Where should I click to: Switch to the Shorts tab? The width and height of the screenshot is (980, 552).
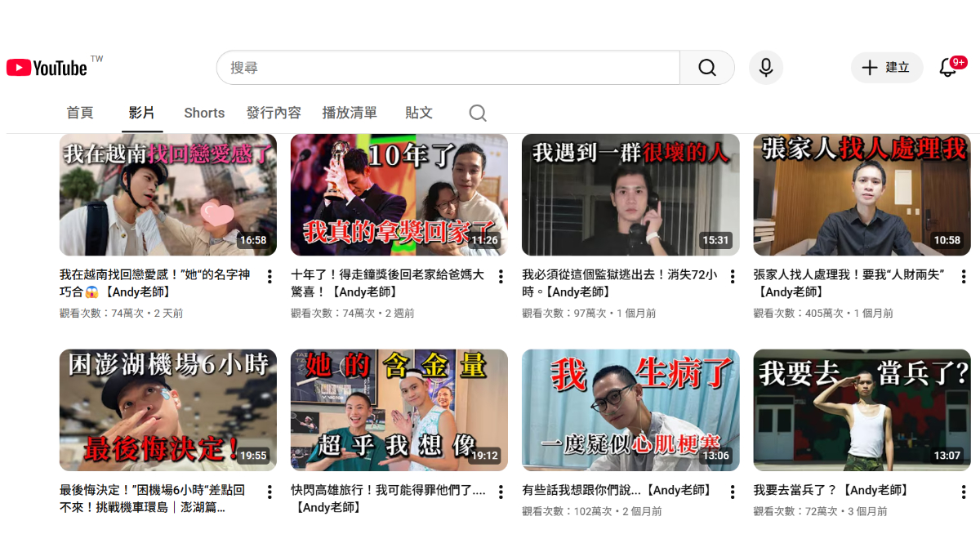click(204, 113)
